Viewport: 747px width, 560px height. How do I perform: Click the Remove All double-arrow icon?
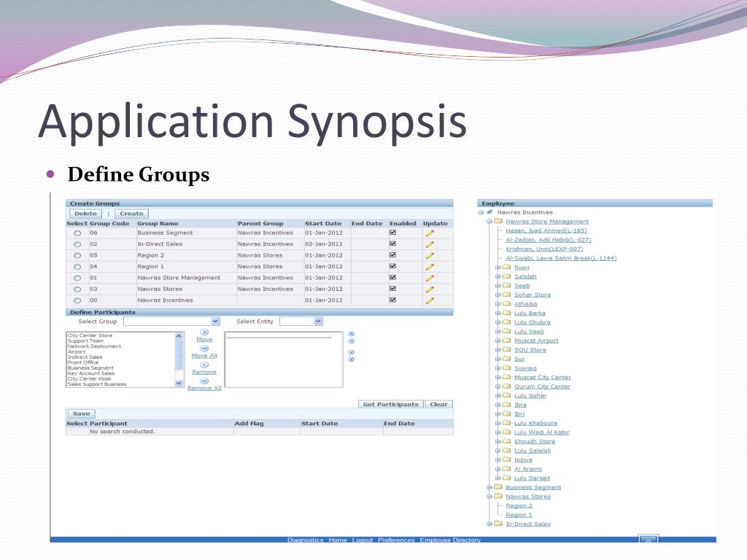click(204, 381)
